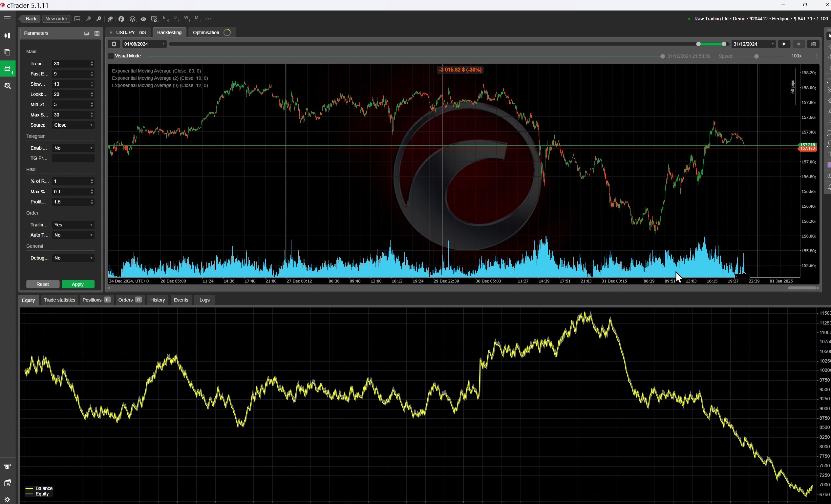
Task: Adjust Max S... value 30 stepper
Action: [x=92, y=115]
